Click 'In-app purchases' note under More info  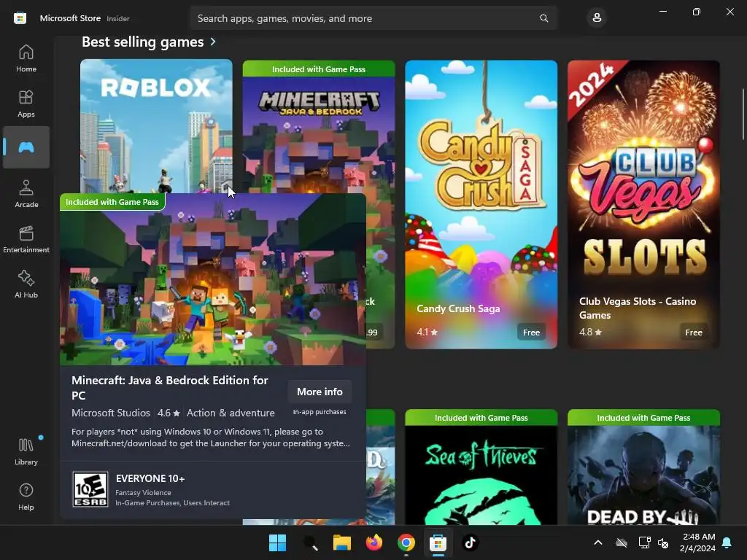click(x=320, y=412)
